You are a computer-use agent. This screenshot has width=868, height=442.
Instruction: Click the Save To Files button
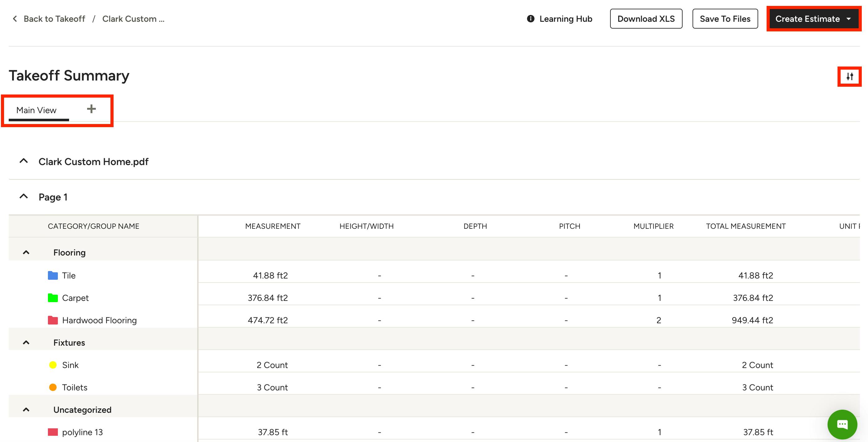(725, 19)
